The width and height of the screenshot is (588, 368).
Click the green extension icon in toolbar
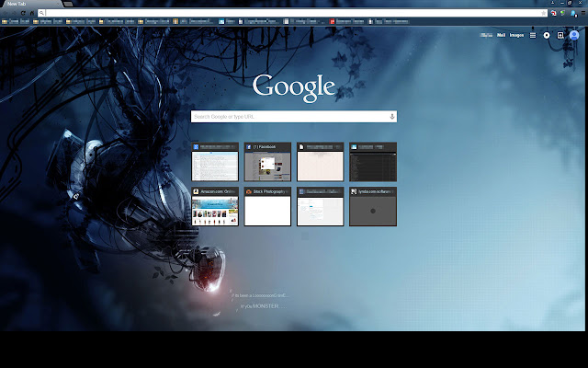click(563, 13)
